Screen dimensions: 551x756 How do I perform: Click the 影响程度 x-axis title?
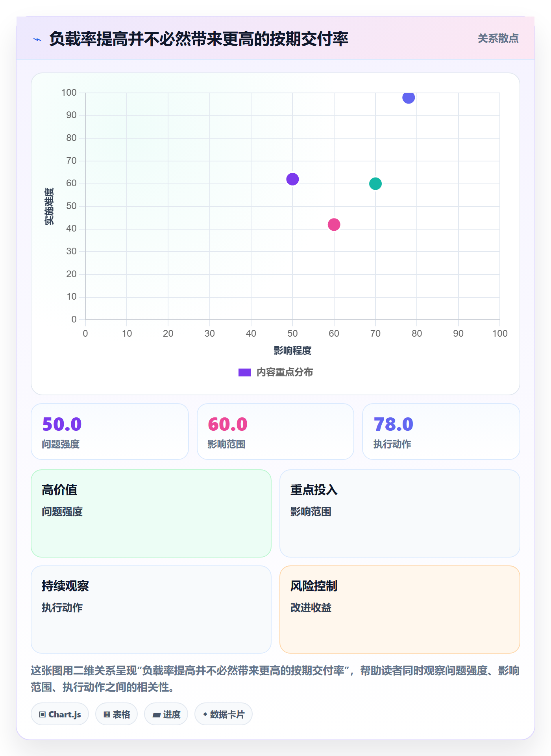point(292,350)
